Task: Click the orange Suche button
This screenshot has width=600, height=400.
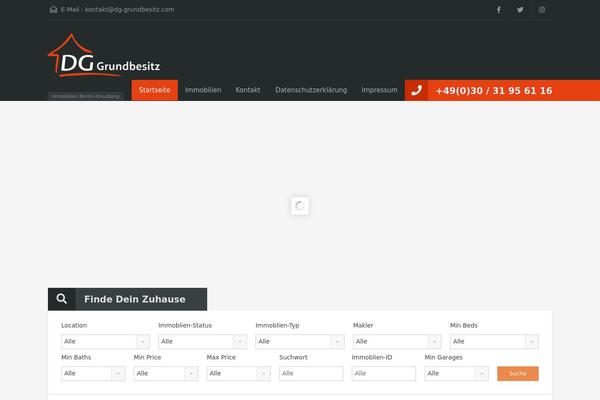Action: (518, 374)
